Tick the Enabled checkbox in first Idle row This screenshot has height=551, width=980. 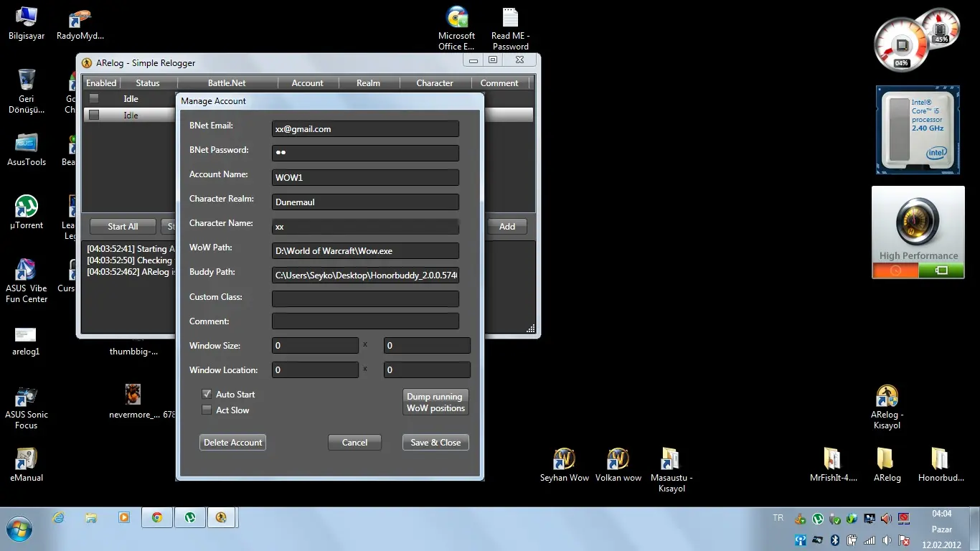pyautogui.click(x=93, y=99)
